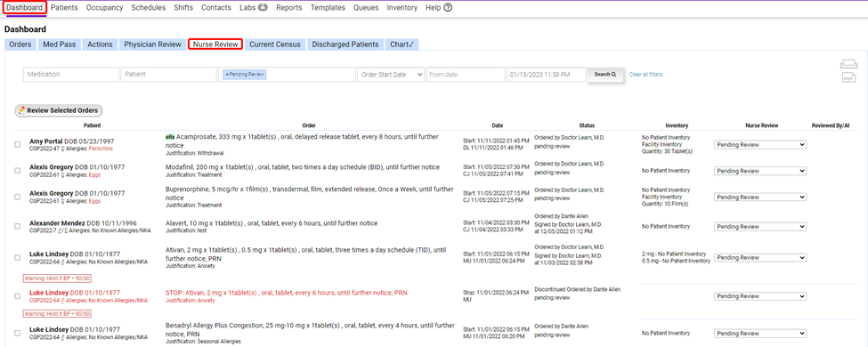
Task: Open the Occupancy menu
Action: [x=105, y=8]
